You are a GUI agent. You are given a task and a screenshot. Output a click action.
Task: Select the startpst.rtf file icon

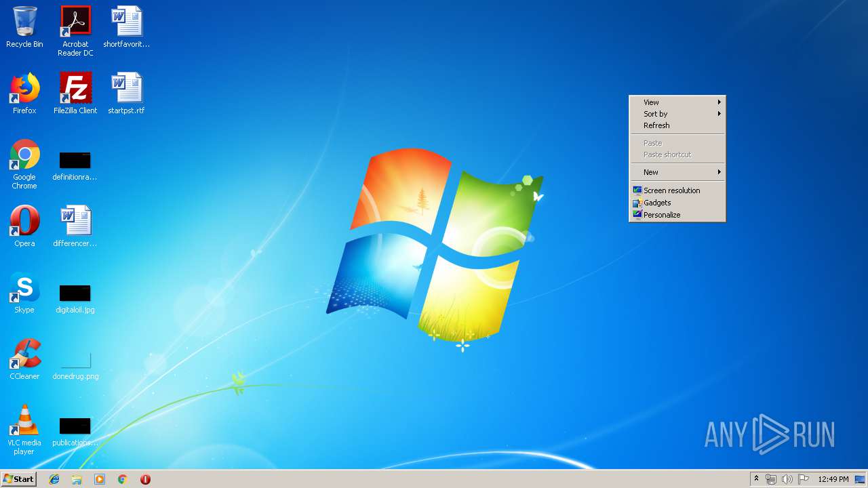tap(127, 94)
